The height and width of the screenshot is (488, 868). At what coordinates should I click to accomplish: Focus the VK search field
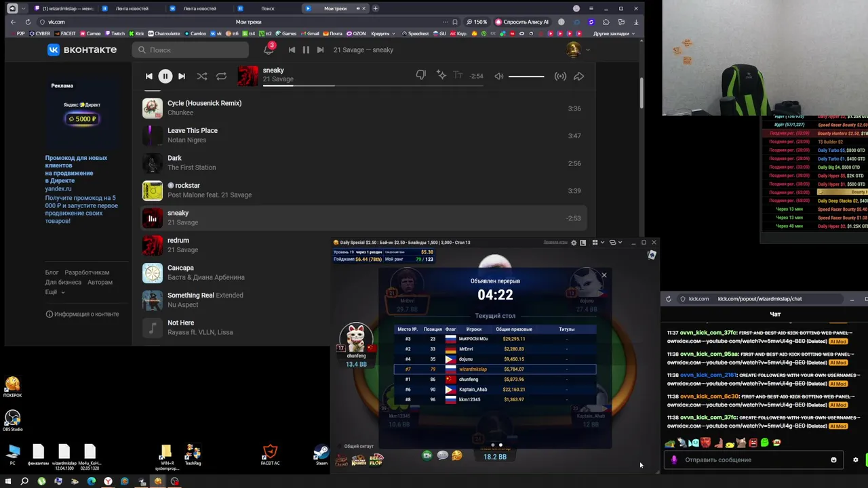point(191,49)
